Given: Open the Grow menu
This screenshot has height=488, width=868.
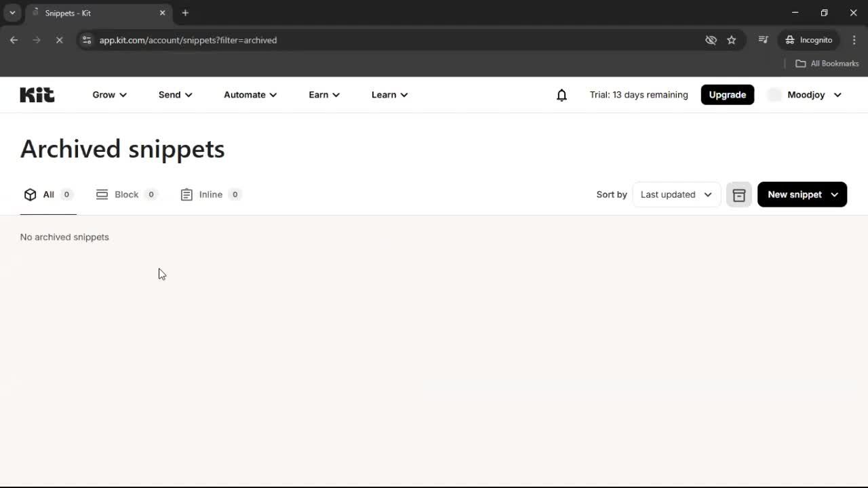Looking at the screenshot, I should pyautogui.click(x=109, y=95).
